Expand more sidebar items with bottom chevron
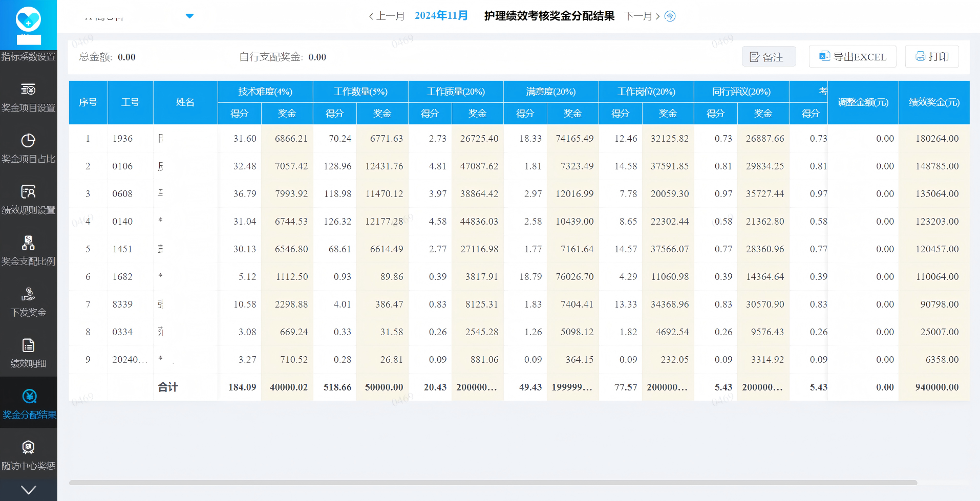Viewport: 980px width, 501px height. click(x=28, y=490)
